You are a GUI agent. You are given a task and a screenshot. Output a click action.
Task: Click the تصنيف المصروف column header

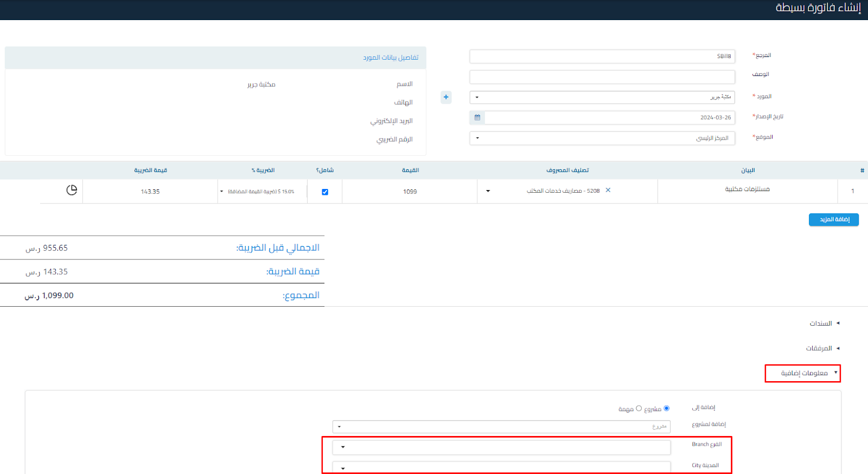567,170
